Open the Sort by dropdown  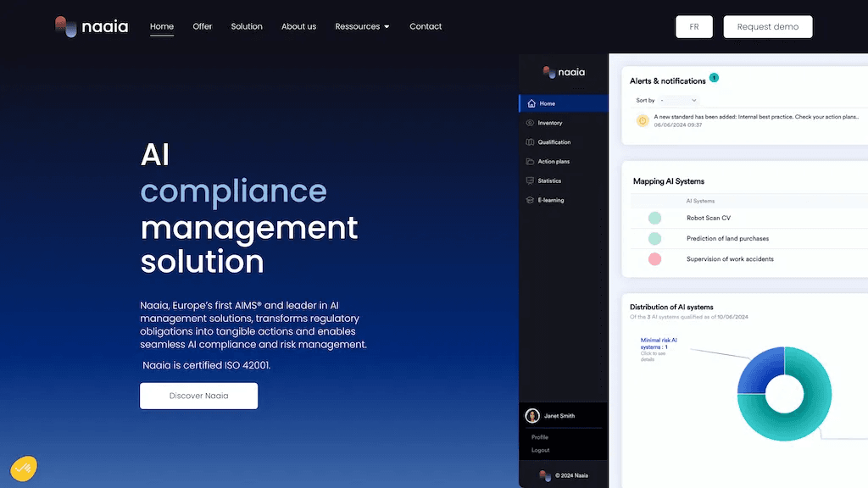point(678,100)
